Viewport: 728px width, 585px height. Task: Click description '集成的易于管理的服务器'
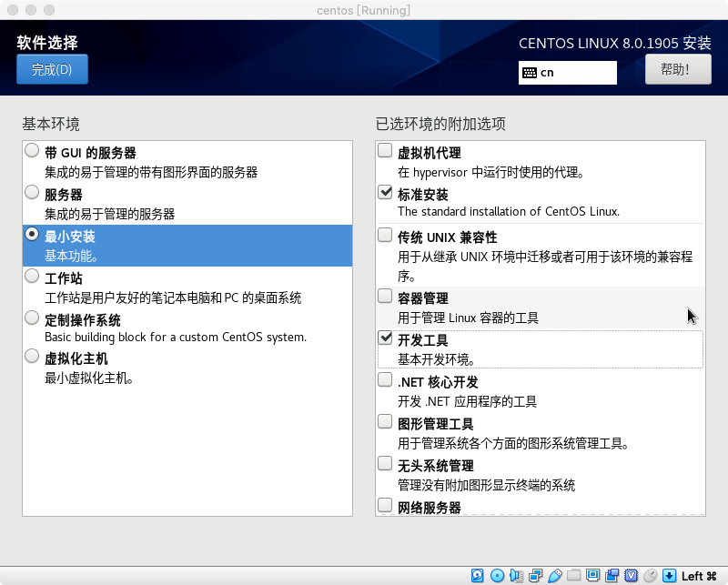(109, 215)
